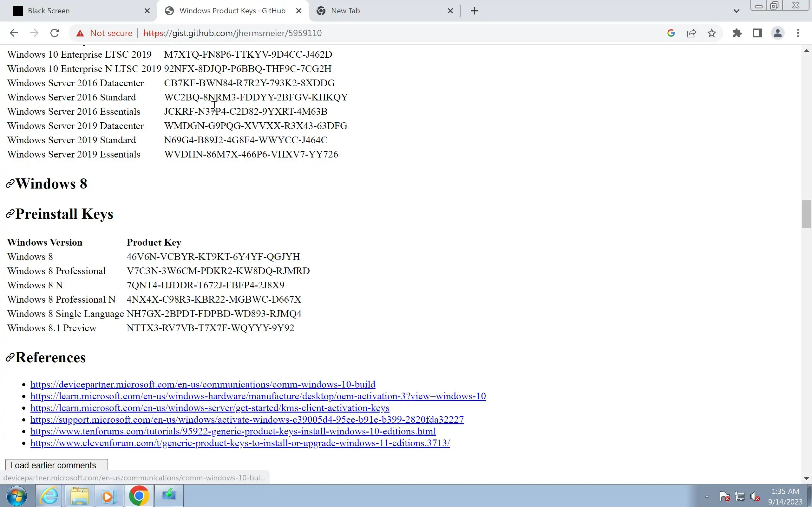The width and height of the screenshot is (812, 507).
Task: Click the Windows 8 heading anchor link icon
Action: point(10,184)
